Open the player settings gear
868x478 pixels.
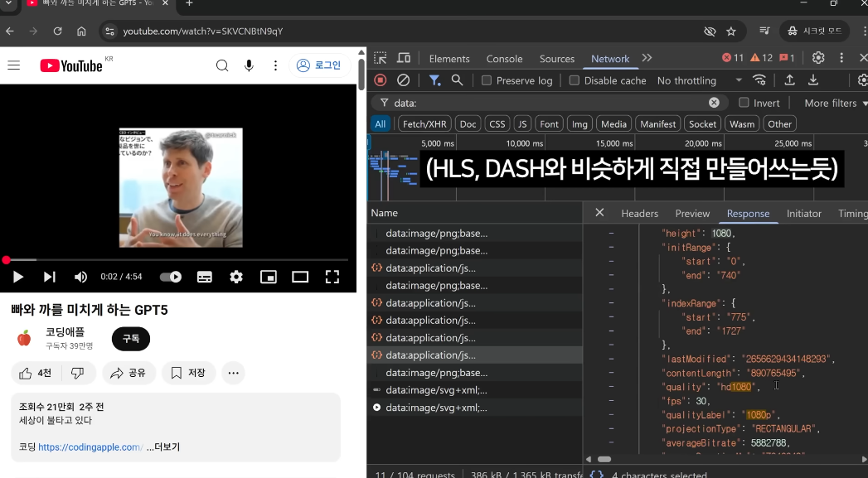click(236, 277)
